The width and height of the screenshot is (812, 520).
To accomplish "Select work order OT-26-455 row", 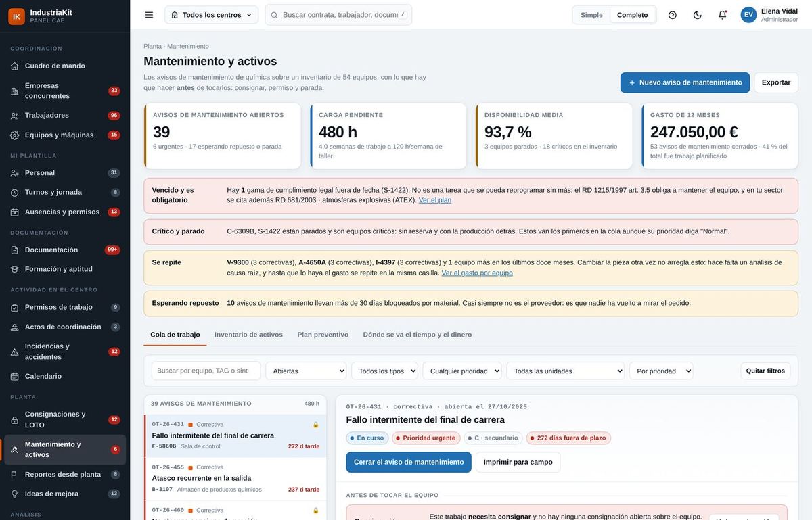I will coord(235,479).
